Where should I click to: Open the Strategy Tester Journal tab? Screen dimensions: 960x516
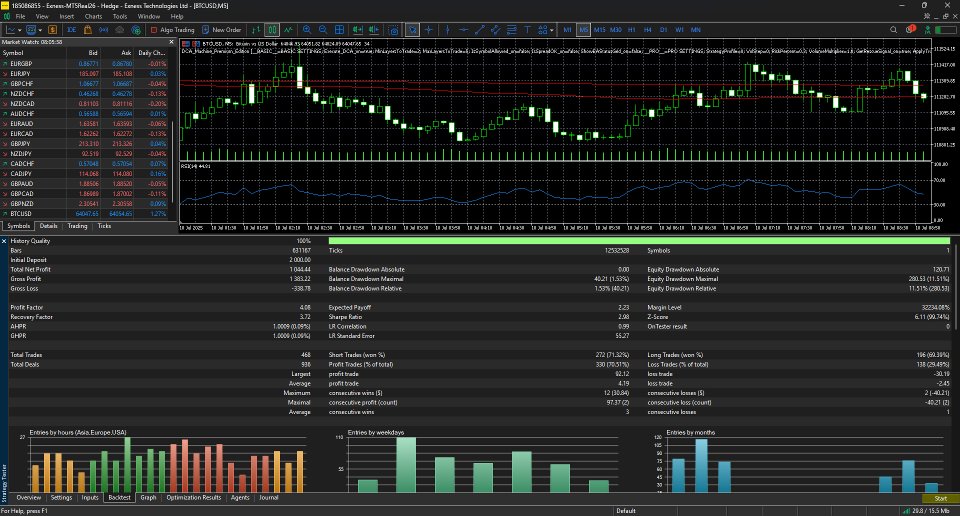coord(268,498)
